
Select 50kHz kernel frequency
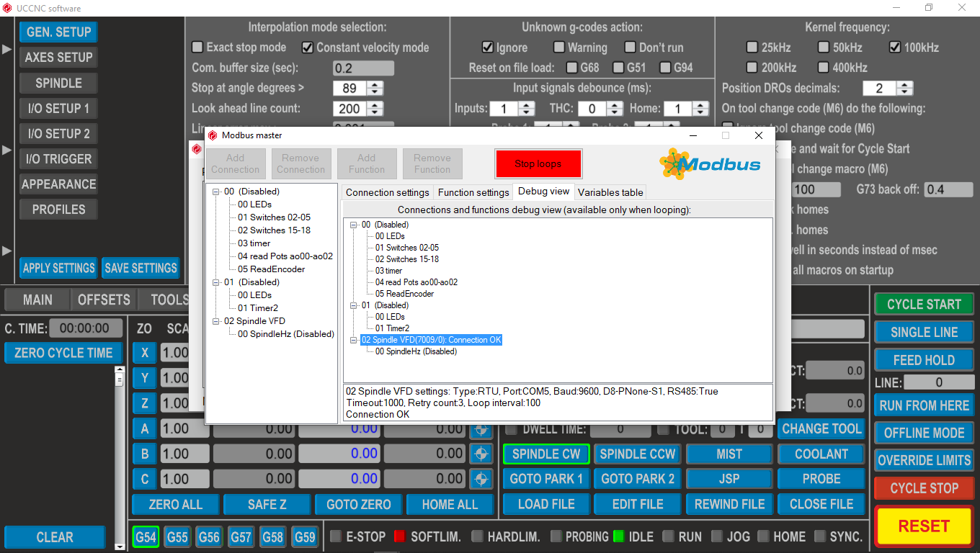click(824, 48)
